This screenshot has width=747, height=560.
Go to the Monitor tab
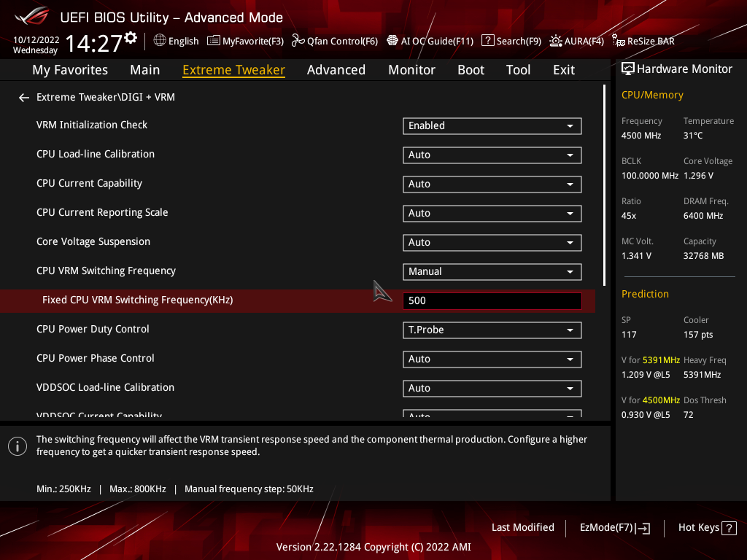coord(411,70)
